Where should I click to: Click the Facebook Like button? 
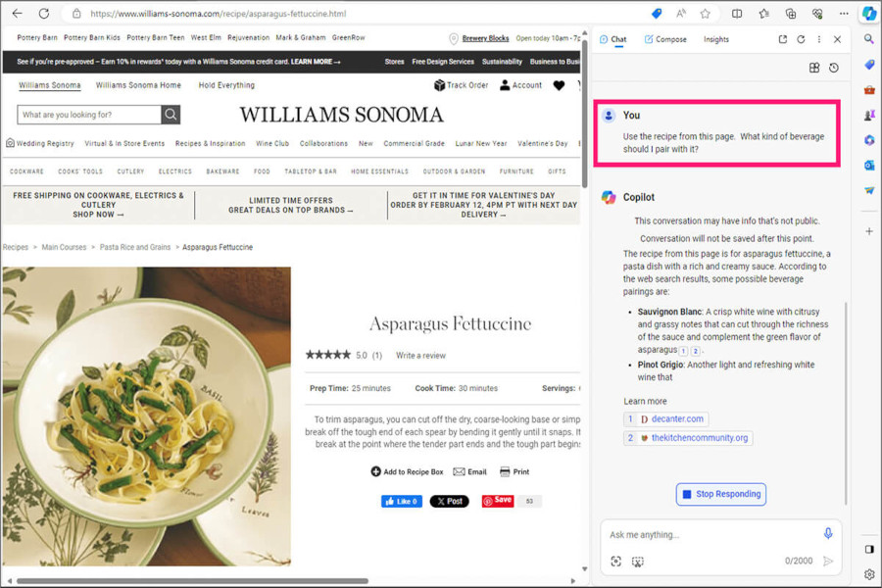click(402, 502)
